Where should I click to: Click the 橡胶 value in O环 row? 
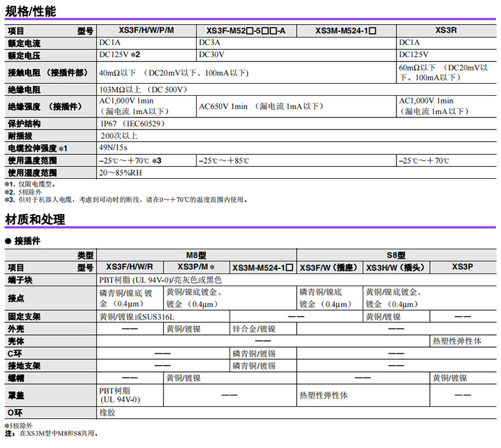pyautogui.click(x=107, y=412)
